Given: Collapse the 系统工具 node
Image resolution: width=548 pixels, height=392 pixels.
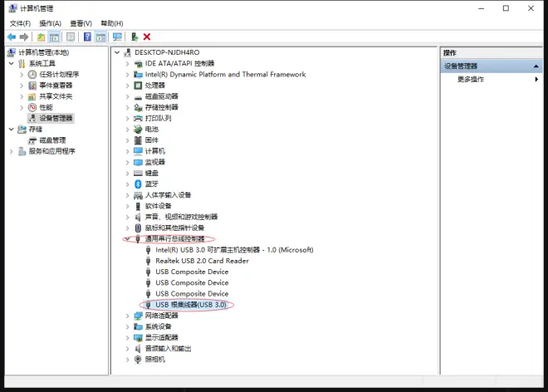Looking at the screenshot, I should point(11,63).
